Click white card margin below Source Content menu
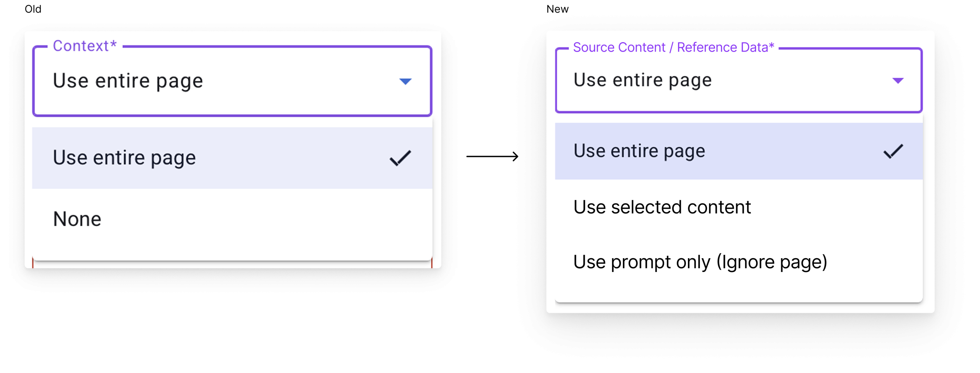 click(740, 308)
